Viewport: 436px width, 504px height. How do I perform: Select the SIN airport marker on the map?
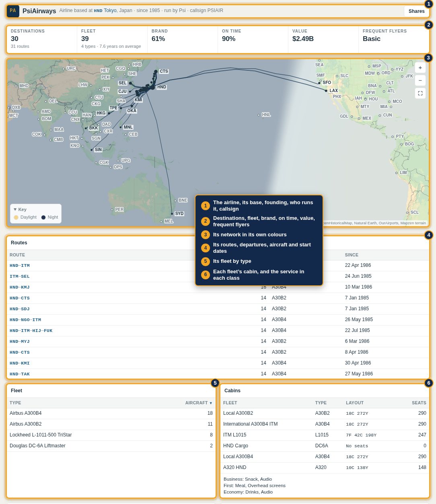point(92,150)
